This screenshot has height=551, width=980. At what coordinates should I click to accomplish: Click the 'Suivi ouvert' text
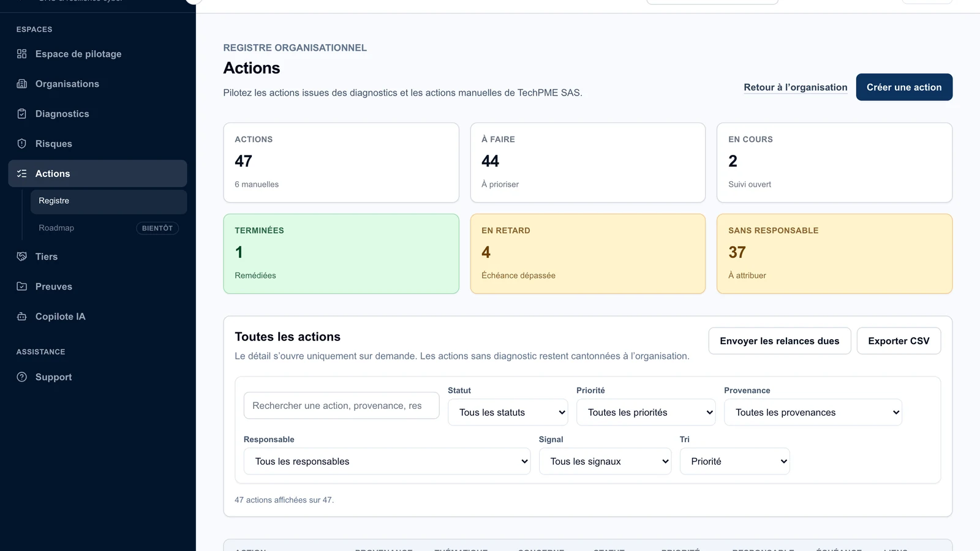(x=750, y=184)
